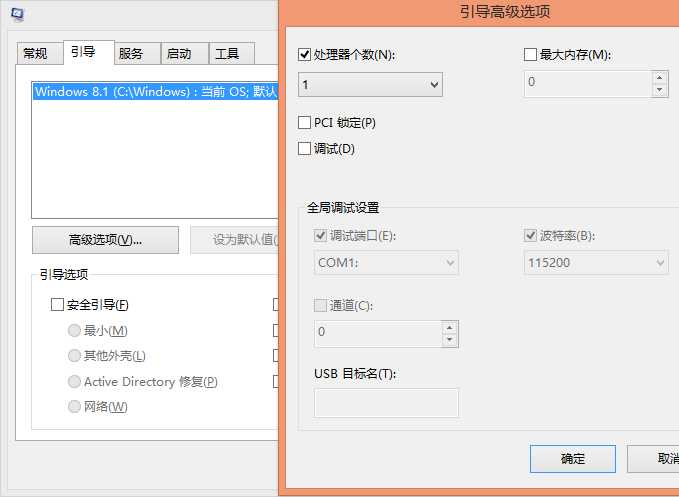Image resolution: width=679 pixels, height=497 pixels.
Task: Go to the 启动 tab
Action: (184, 54)
